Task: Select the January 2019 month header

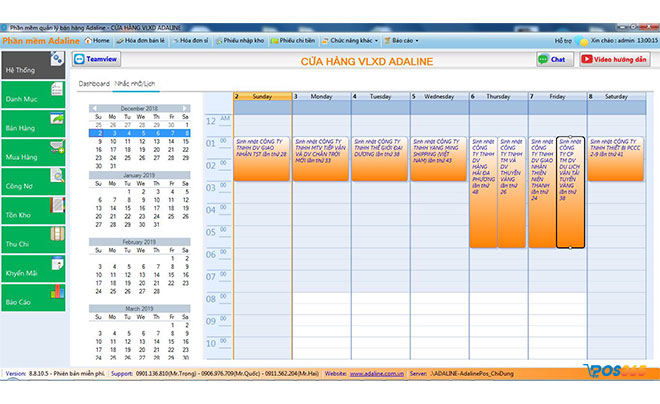Action: (x=139, y=175)
